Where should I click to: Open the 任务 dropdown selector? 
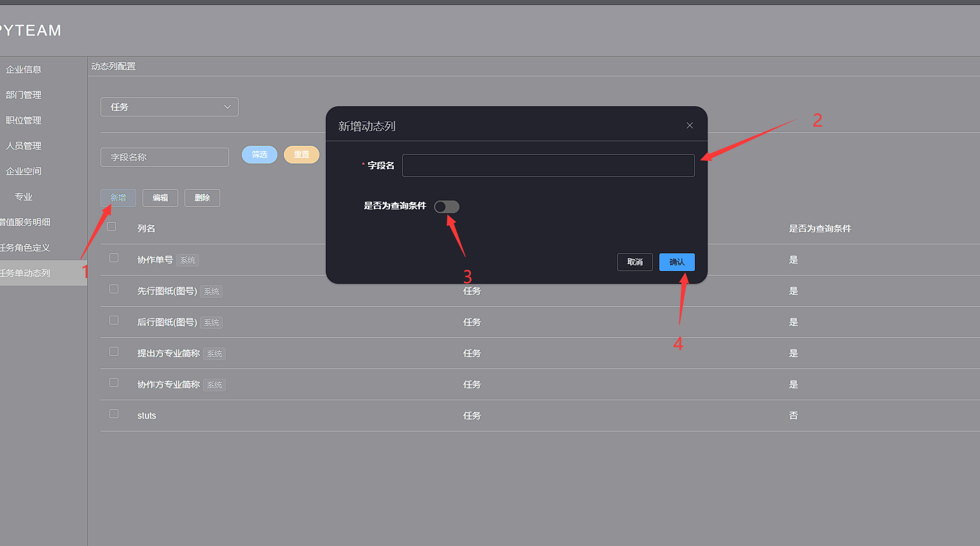tap(169, 107)
